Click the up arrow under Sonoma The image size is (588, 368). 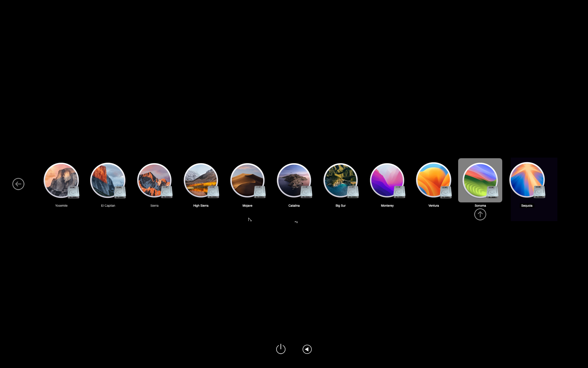click(x=480, y=214)
